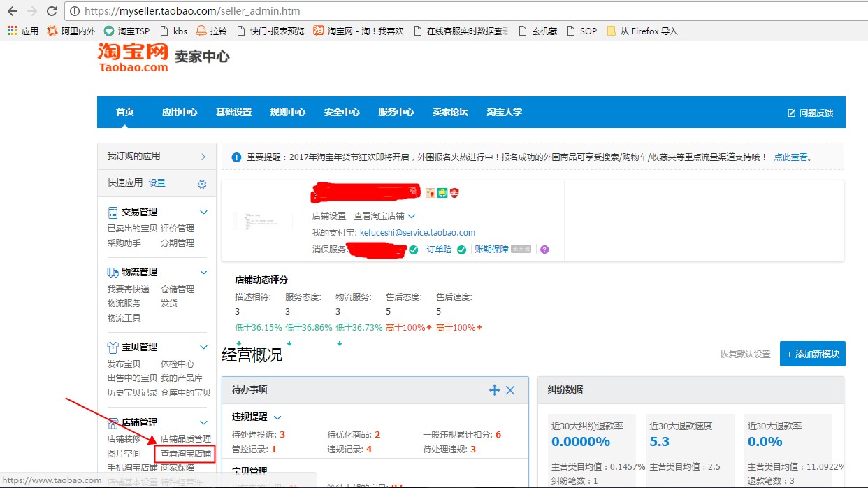Open 评价管理 in sidebar

178,228
